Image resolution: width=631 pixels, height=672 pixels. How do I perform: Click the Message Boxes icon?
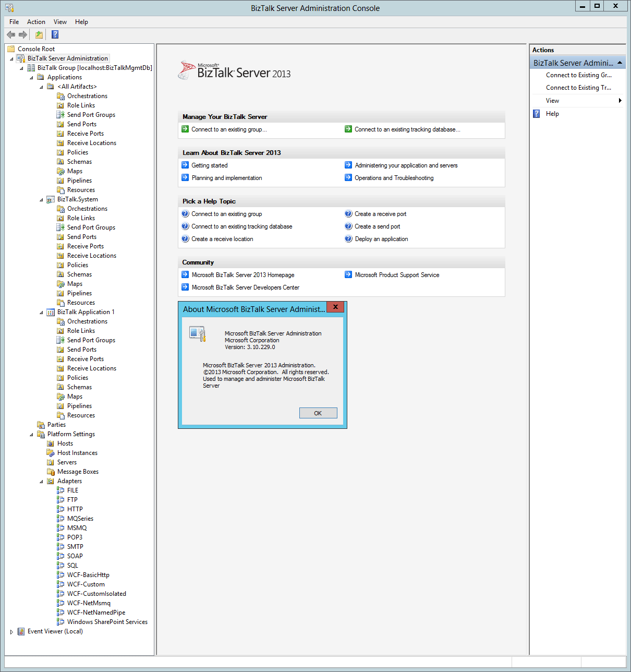point(51,472)
